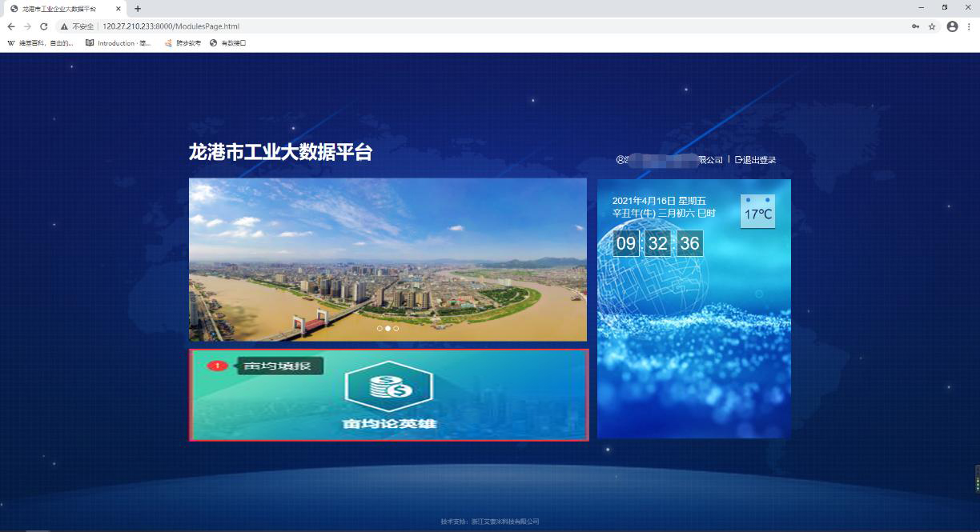Click the coin stack hexagon icon
The width and height of the screenshot is (980, 532).
coord(389,386)
